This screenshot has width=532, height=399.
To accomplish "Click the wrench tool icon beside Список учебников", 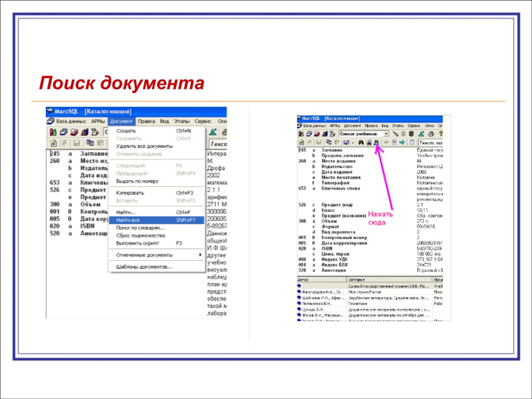I will point(396,134).
